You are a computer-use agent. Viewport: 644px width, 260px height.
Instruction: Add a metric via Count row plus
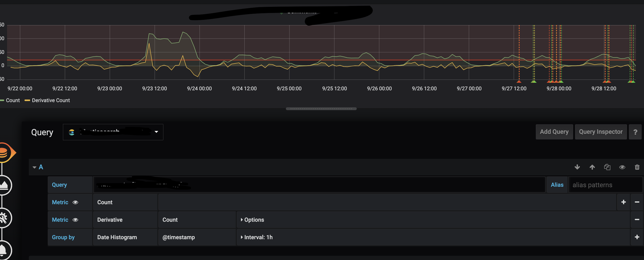623,202
